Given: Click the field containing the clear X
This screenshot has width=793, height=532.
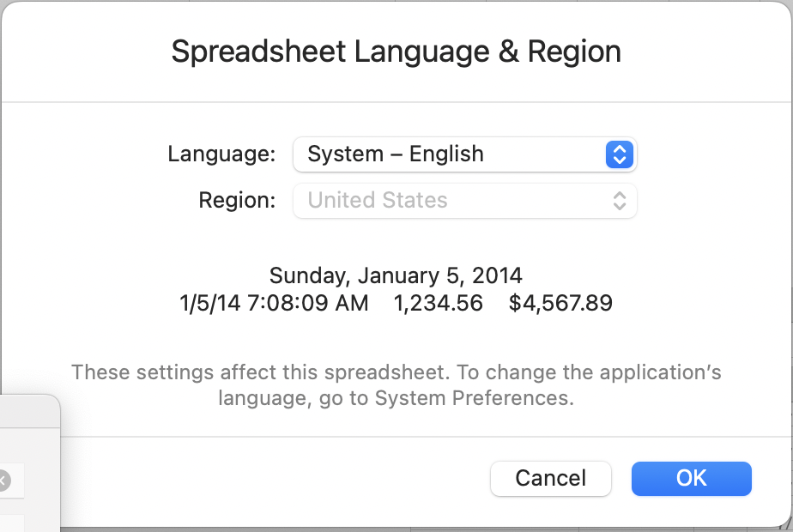Looking at the screenshot, I should click(x=15, y=481).
